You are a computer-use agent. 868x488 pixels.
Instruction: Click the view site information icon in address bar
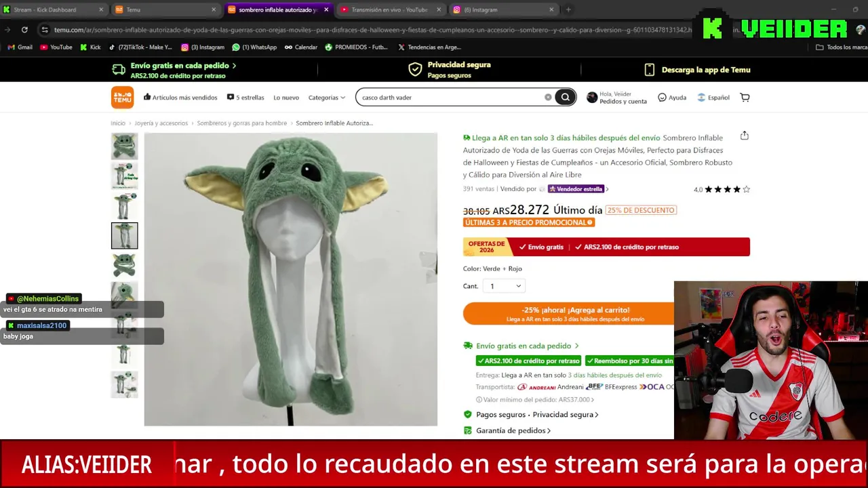coord(45,30)
